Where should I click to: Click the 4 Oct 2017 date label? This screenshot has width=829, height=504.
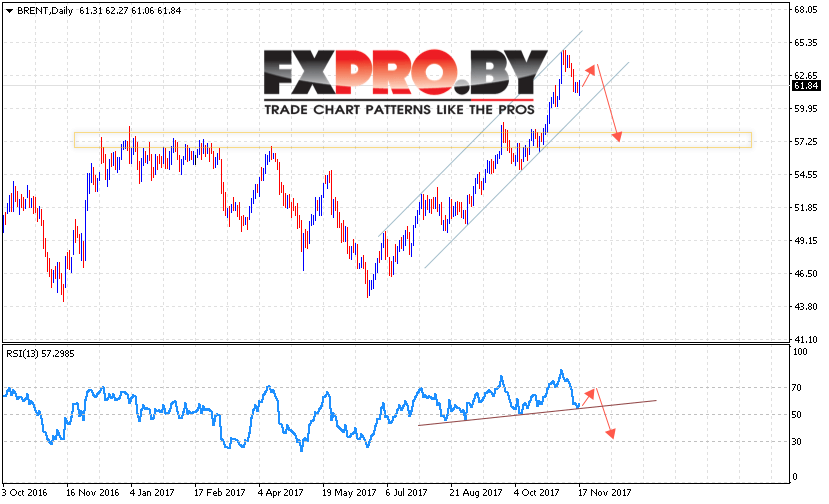tap(537, 493)
